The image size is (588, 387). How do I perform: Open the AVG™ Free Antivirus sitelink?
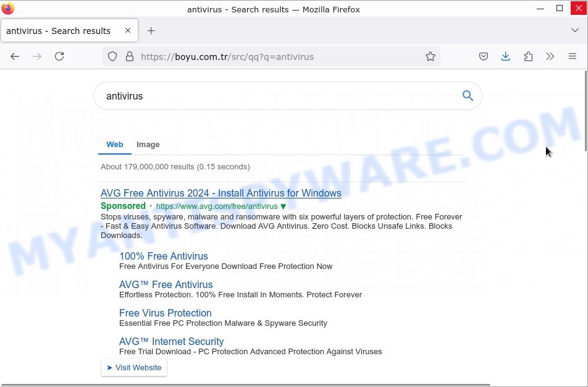(166, 284)
